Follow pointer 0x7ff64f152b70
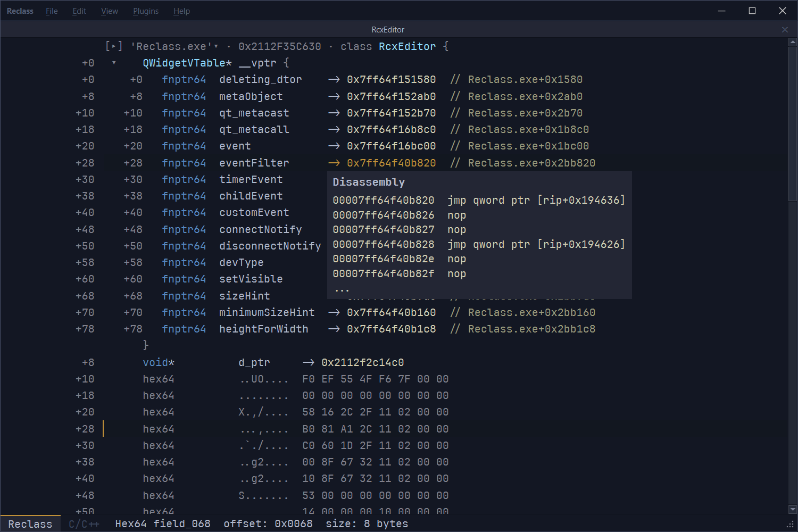The width and height of the screenshot is (798, 532). [x=391, y=113]
